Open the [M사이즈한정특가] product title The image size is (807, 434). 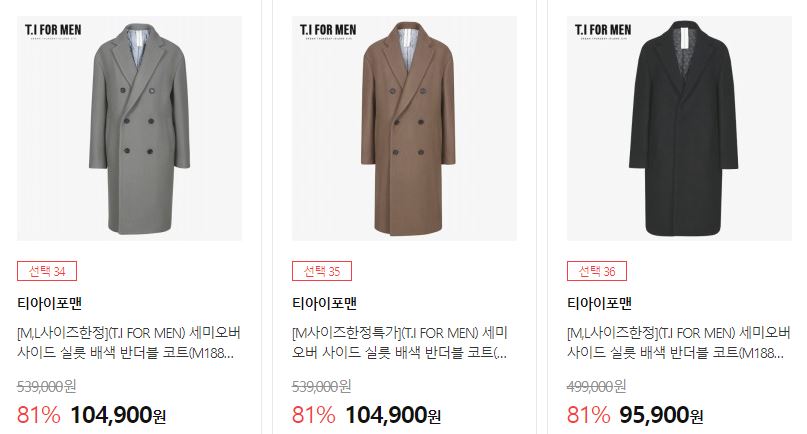400,343
